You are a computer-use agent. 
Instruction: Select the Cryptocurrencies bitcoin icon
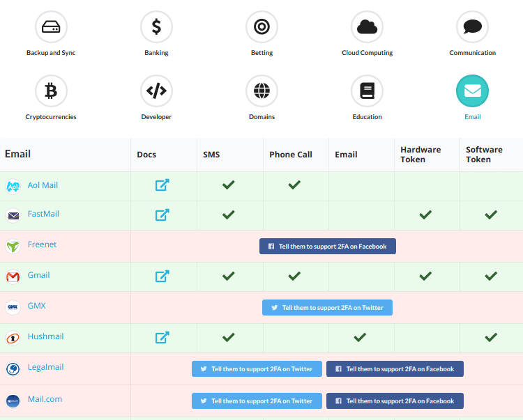click(x=51, y=91)
